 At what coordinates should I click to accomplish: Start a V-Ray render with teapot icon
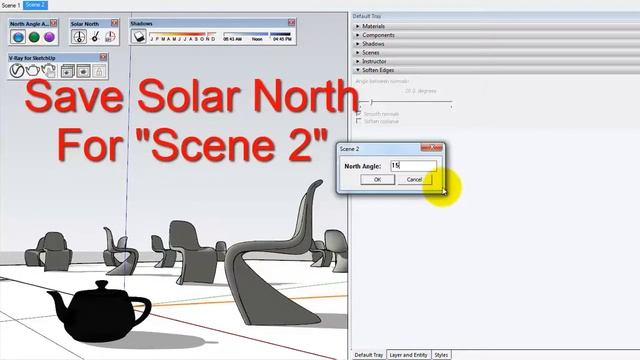[x=33, y=71]
